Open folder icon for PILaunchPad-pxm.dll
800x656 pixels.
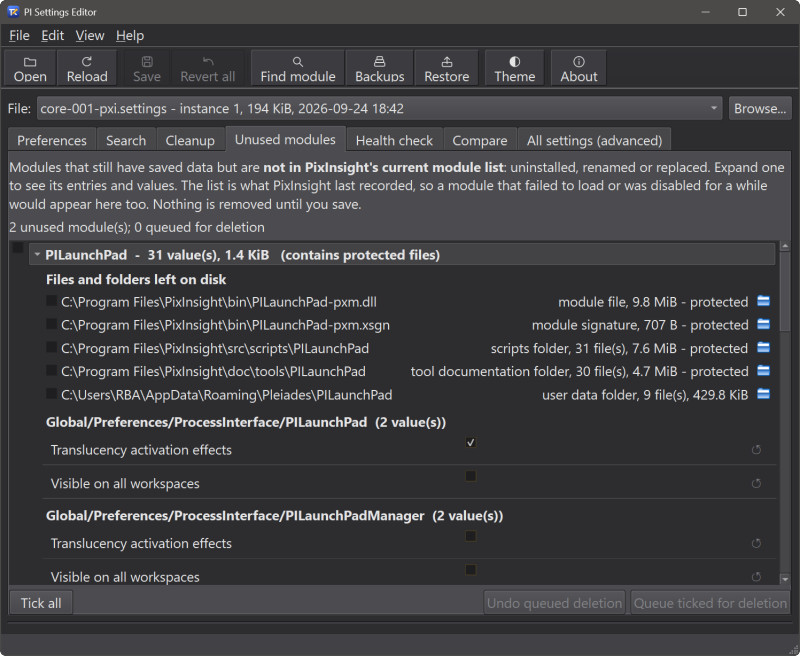763,301
